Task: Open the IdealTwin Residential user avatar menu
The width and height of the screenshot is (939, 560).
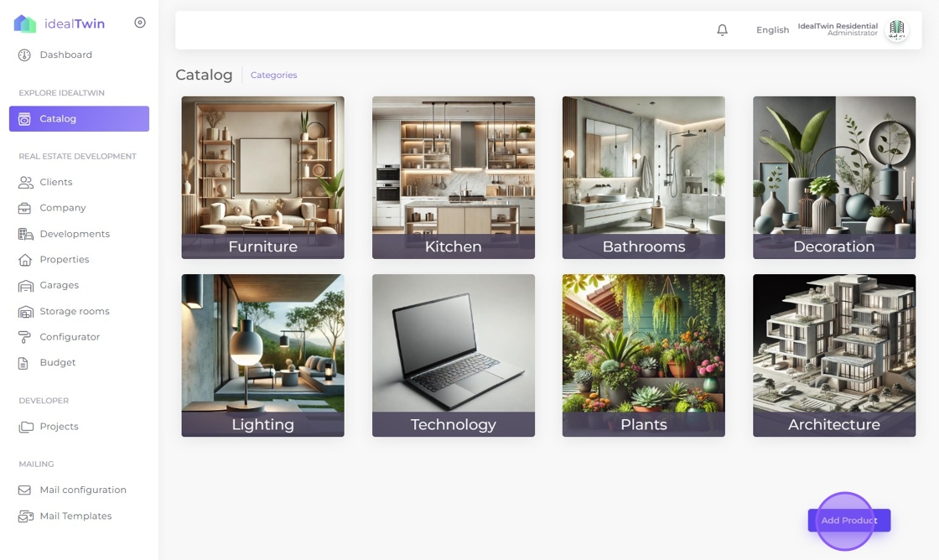Action: point(896,29)
